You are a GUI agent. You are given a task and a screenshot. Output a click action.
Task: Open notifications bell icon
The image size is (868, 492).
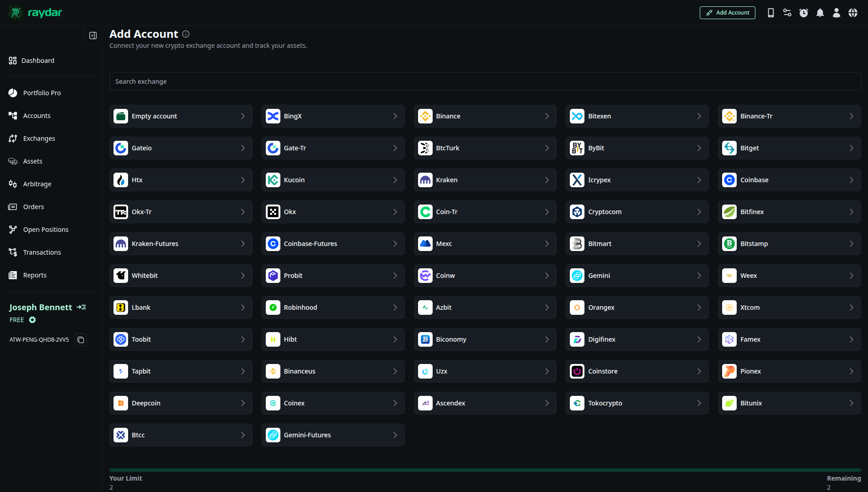[x=820, y=13]
